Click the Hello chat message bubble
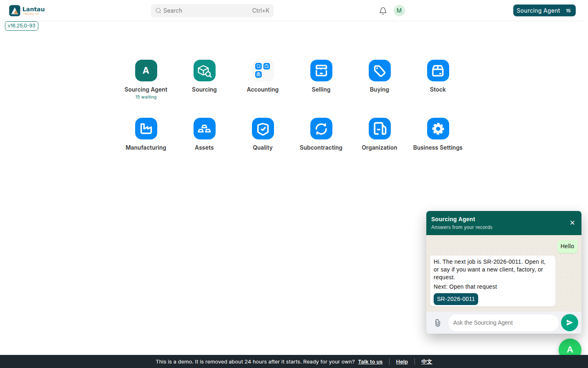588x368 pixels. tap(567, 246)
